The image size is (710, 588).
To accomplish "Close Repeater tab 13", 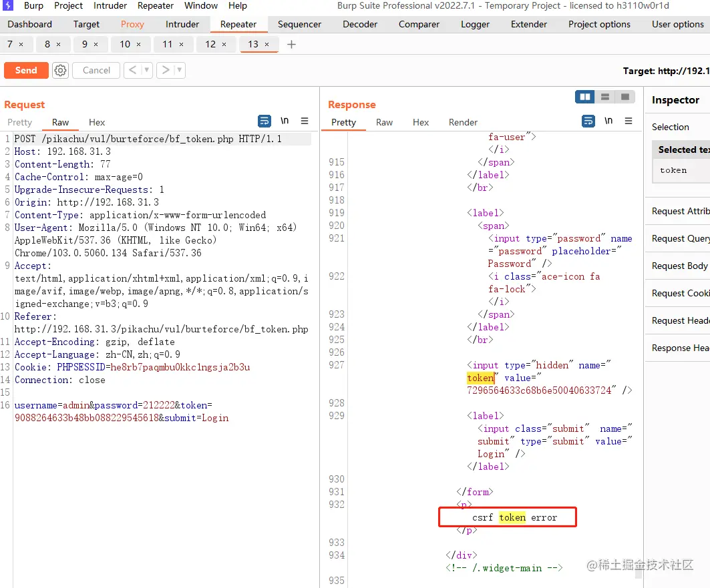I will (x=267, y=44).
